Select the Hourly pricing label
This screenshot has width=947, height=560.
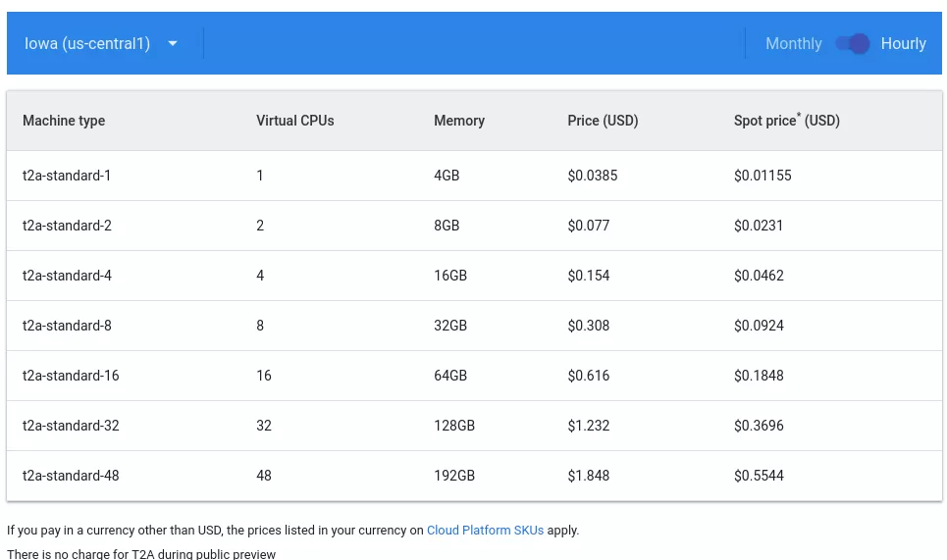tap(903, 43)
